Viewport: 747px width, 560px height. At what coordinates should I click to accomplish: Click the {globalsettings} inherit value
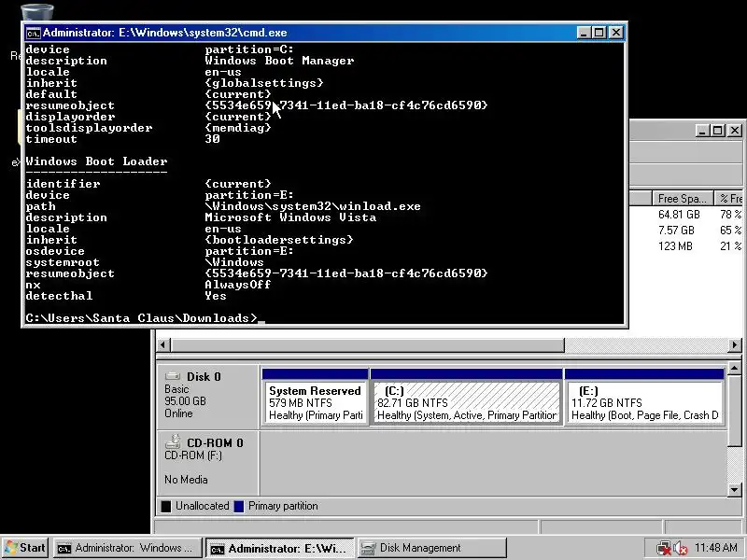(x=264, y=83)
